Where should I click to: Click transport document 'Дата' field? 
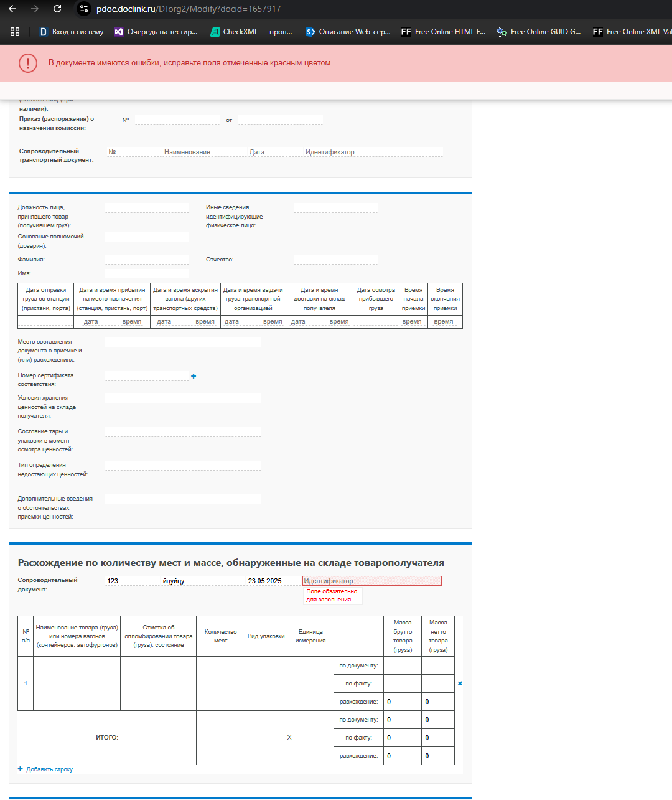[x=276, y=152]
